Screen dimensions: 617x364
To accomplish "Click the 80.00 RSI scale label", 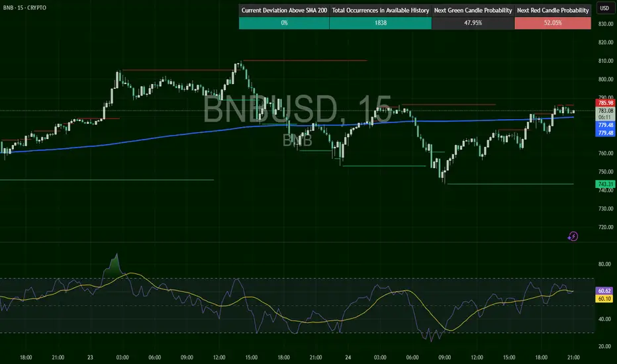I will click(604, 264).
